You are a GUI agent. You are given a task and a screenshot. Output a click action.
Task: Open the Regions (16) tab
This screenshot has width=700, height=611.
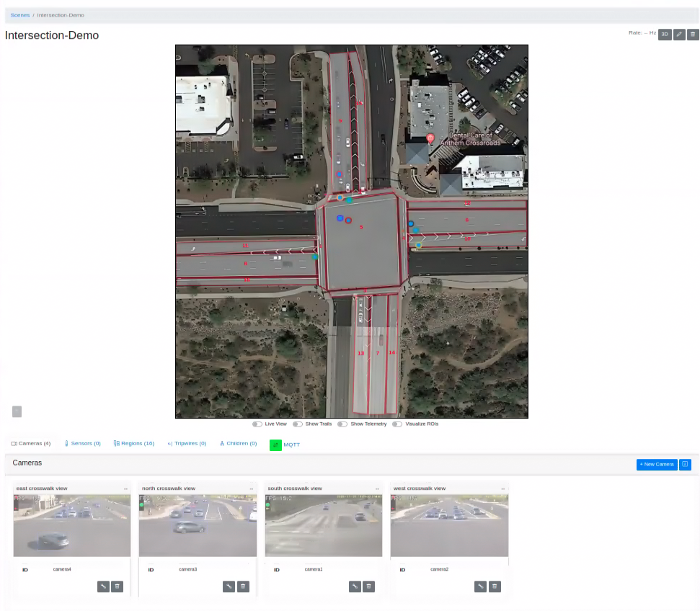click(133, 443)
